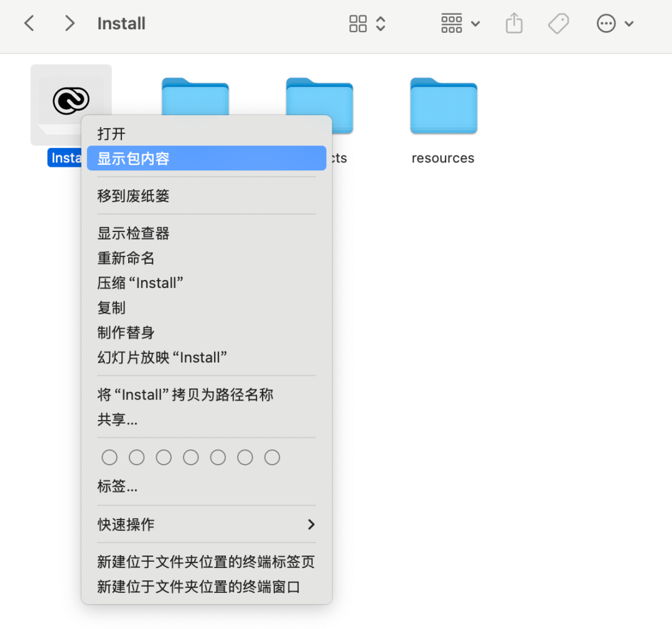
Task: Click the group-by layout icon
Action: (x=452, y=23)
